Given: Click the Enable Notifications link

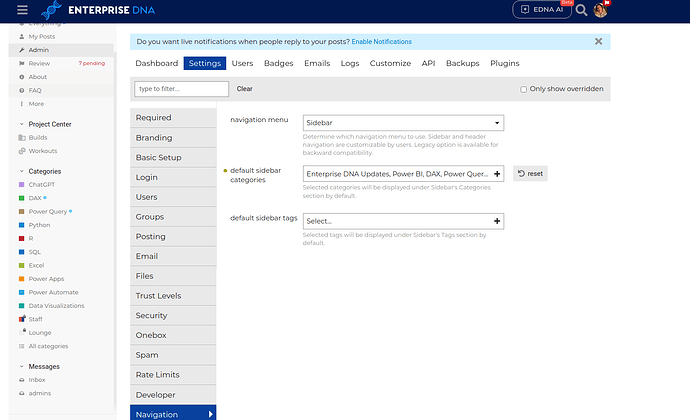Looking at the screenshot, I should coord(382,41).
